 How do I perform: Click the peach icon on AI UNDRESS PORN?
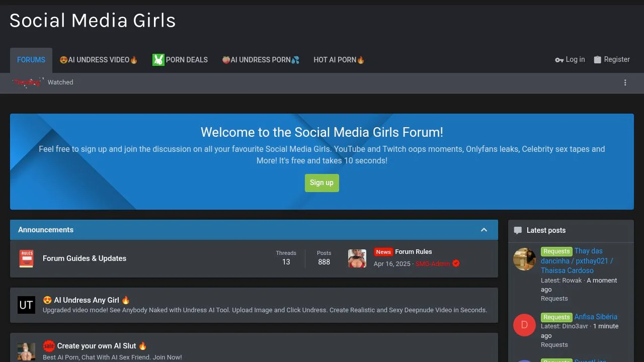point(226,59)
